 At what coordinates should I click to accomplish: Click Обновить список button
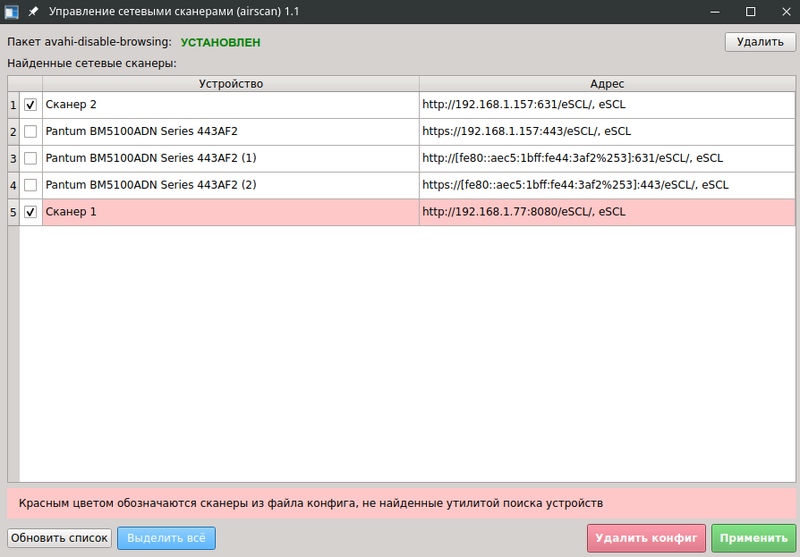coord(60,538)
